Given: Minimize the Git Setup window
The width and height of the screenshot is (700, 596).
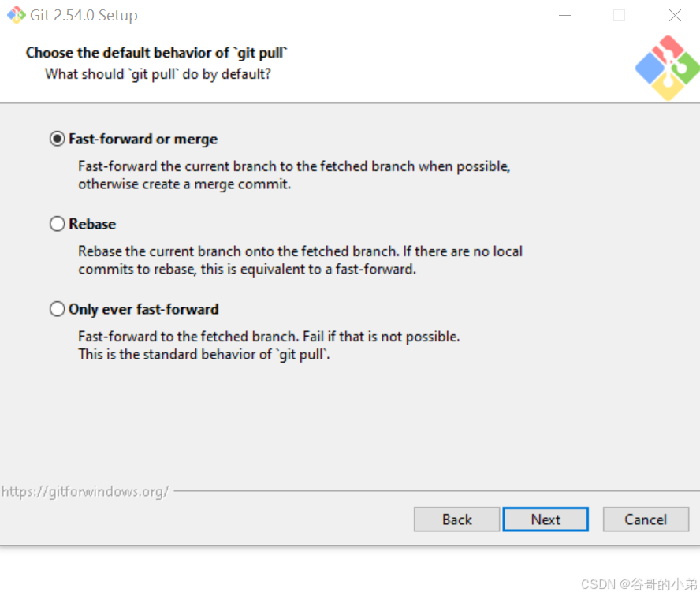Looking at the screenshot, I should click(564, 15).
